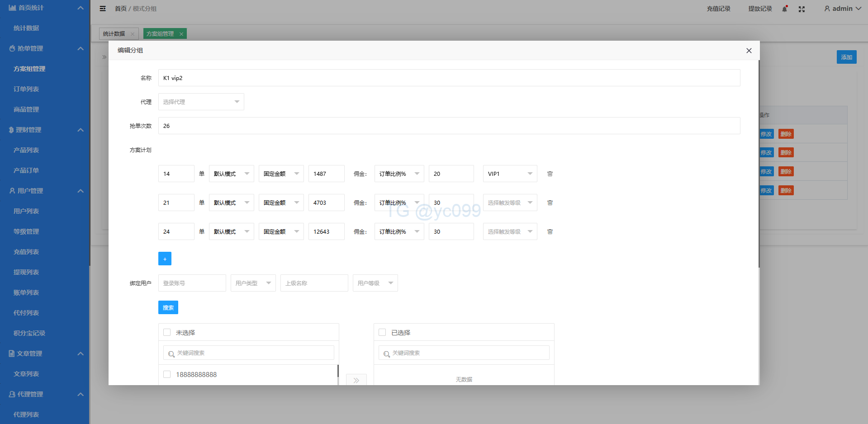Click the blue 搜索 button
This screenshot has height=424, width=868.
(x=168, y=307)
